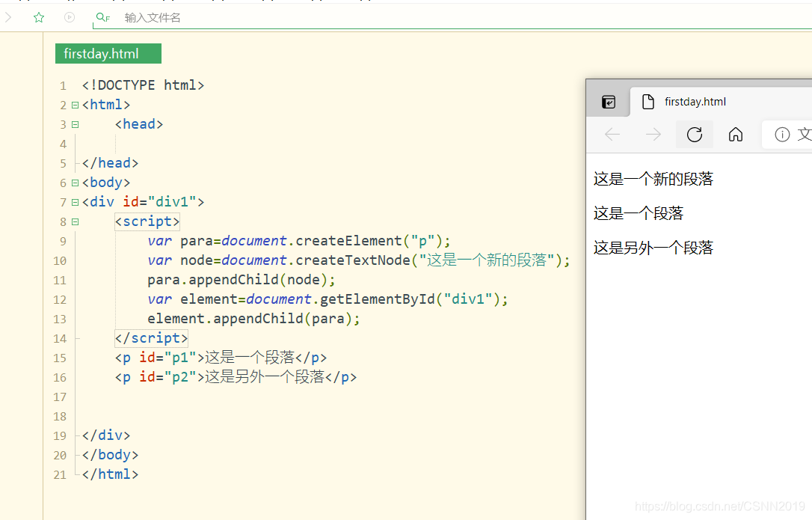The width and height of the screenshot is (812, 520).
Task: Select the firstday.html editor tab
Action: [108, 54]
